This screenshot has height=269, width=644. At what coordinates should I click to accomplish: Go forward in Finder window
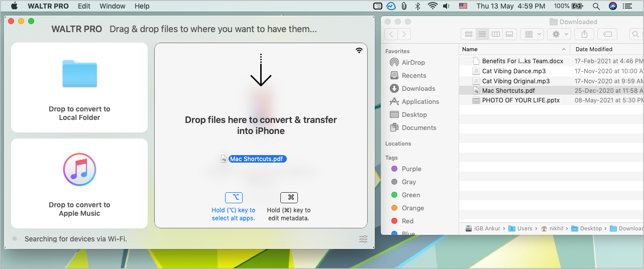point(404,34)
